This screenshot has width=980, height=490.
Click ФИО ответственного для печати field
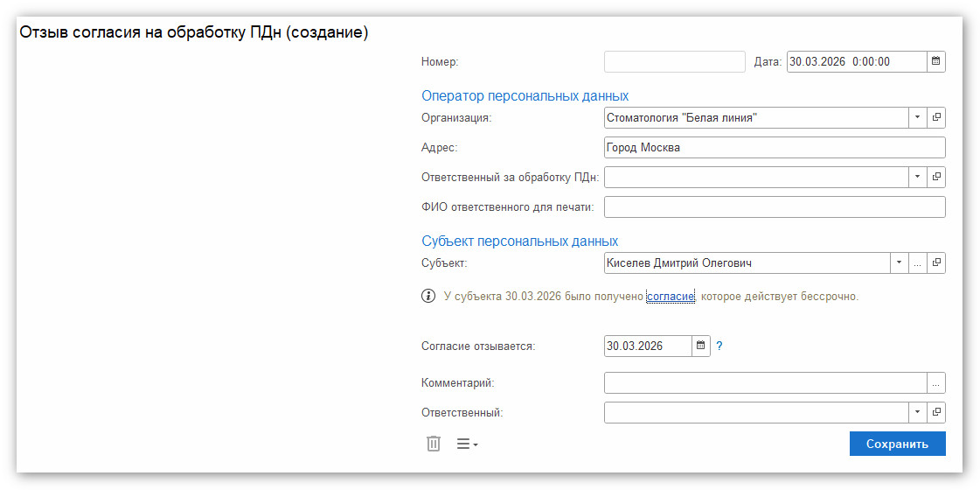[774, 207]
